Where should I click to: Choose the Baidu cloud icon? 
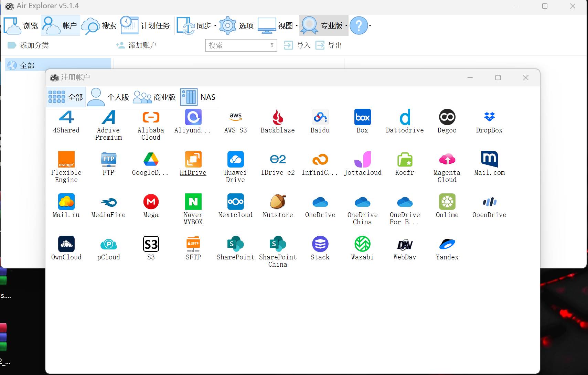tap(320, 117)
